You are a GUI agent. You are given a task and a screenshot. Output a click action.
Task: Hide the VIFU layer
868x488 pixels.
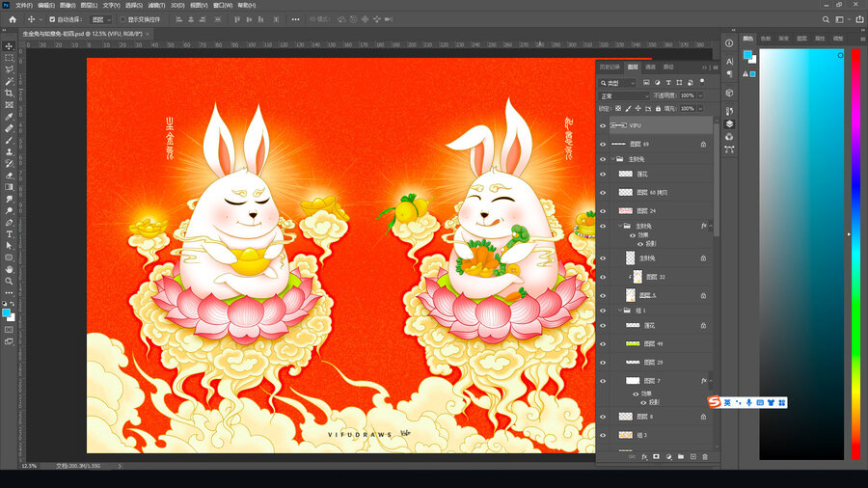(x=603, y=125)
